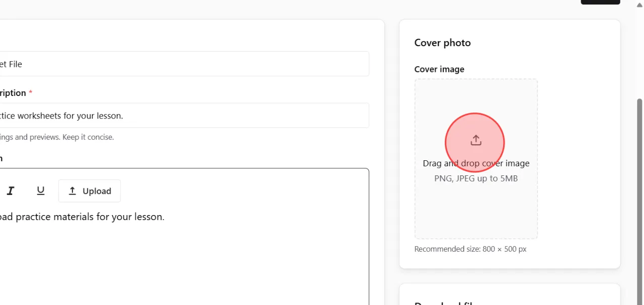Focus the description field about practice worksheets

pyautogui.click(x=184, y=116)
